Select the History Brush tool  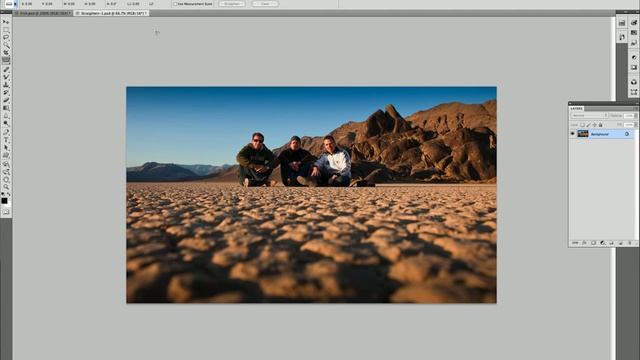click(x=6, y=93)
